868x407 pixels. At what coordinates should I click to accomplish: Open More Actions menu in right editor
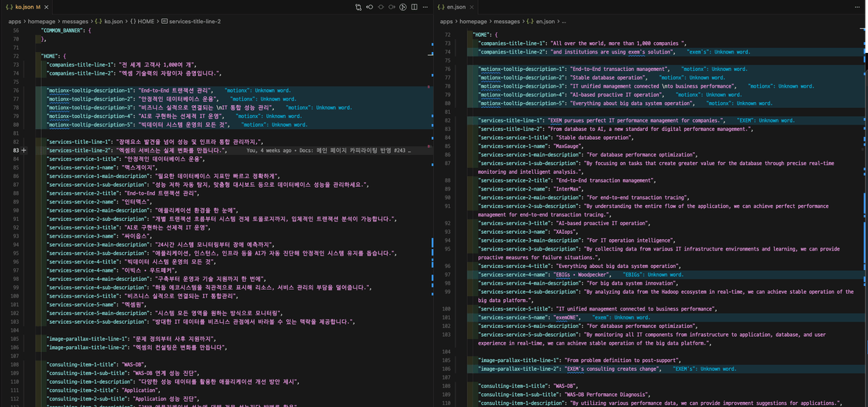point(859,7)
